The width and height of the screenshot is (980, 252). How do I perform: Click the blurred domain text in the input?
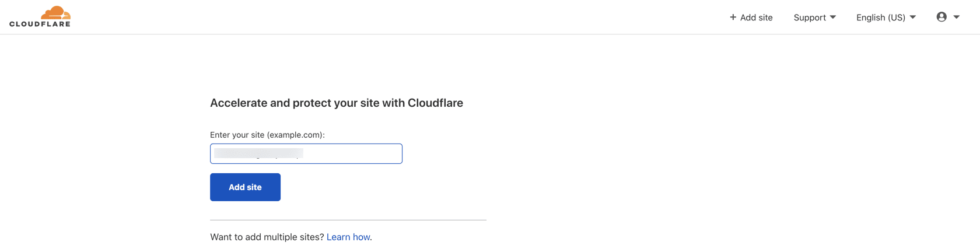click(258, 153)
